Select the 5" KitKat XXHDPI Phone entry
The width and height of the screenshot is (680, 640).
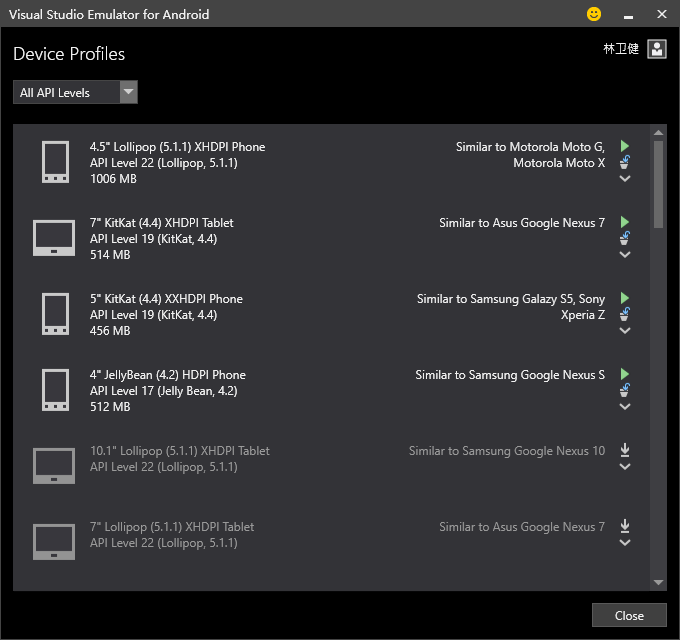click(x=331, y=314)
